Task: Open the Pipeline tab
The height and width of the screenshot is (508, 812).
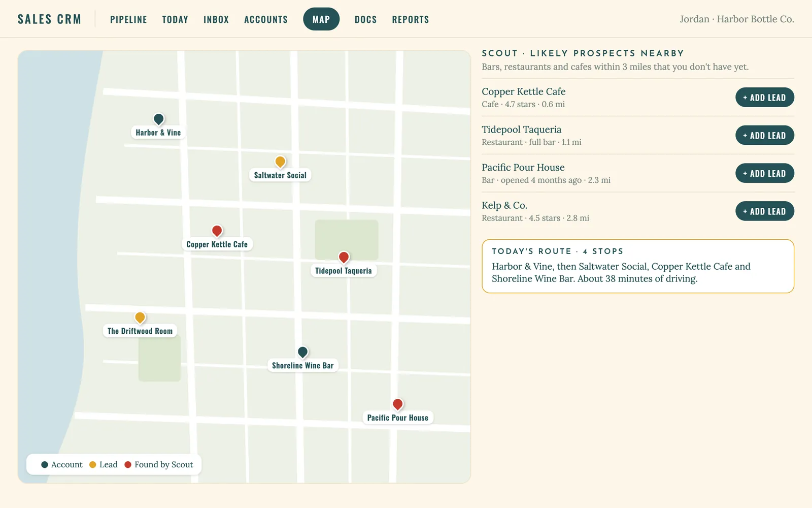Action: tap(128, 19)
